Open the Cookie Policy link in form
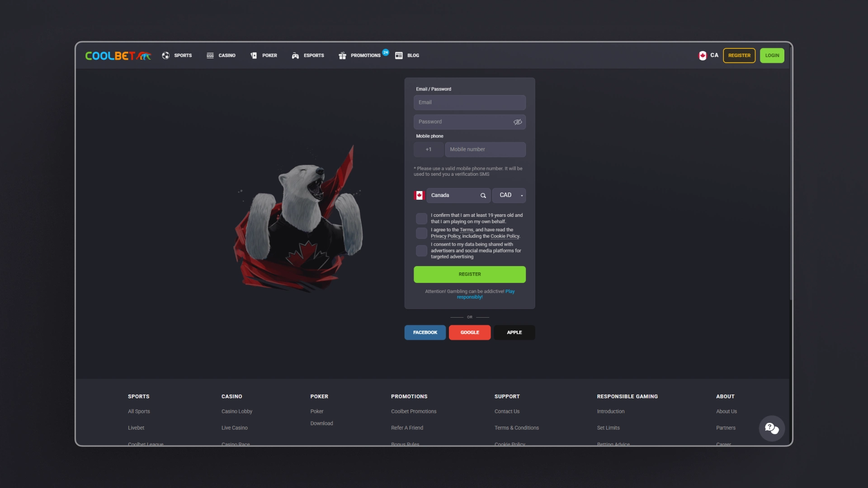 (x=505, y=236)
